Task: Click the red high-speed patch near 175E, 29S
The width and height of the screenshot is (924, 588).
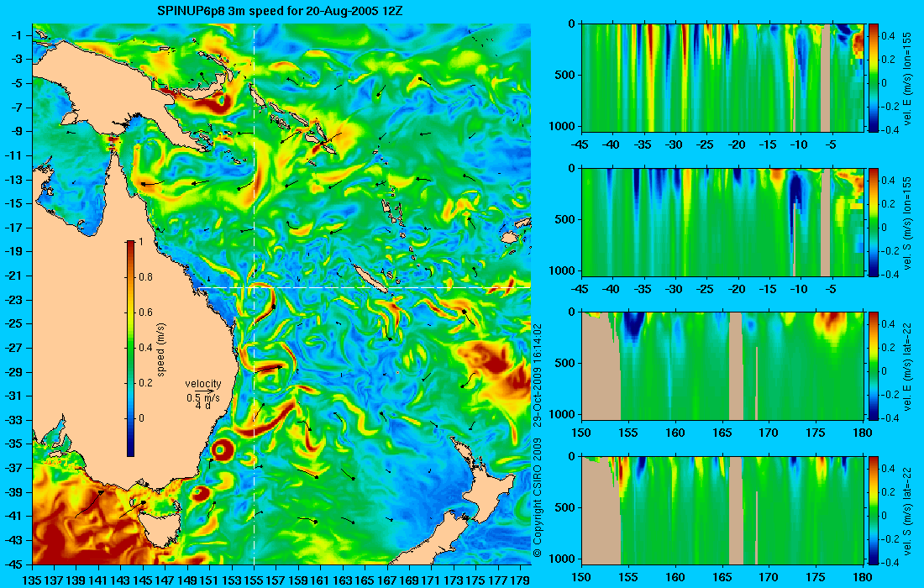Action: pos(494,362)
